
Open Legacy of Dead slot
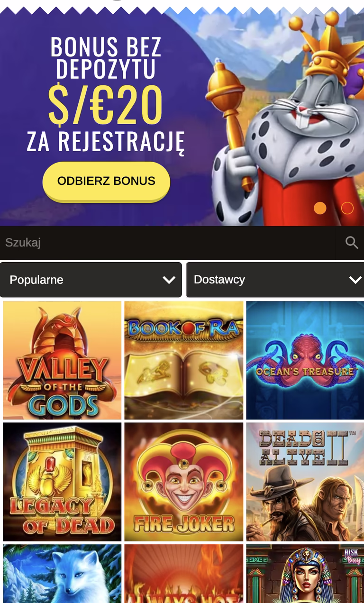(x=62, y=482)
